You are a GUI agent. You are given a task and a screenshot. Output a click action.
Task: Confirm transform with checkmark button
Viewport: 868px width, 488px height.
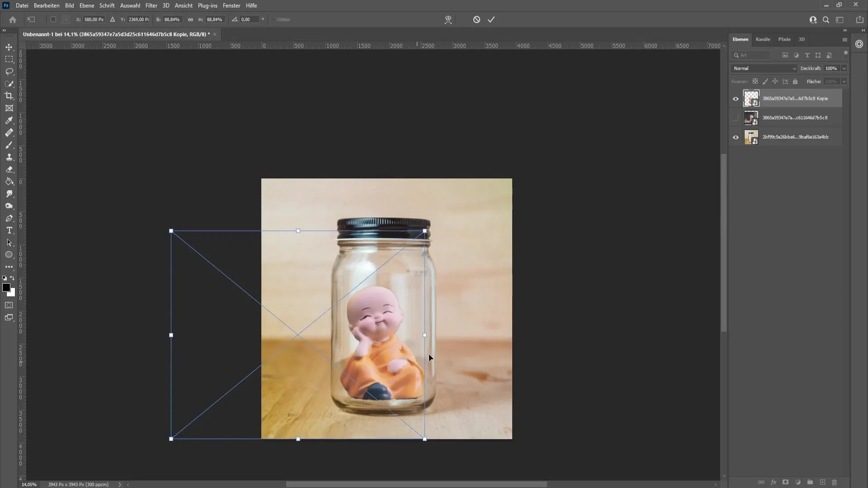pos(491,19)
